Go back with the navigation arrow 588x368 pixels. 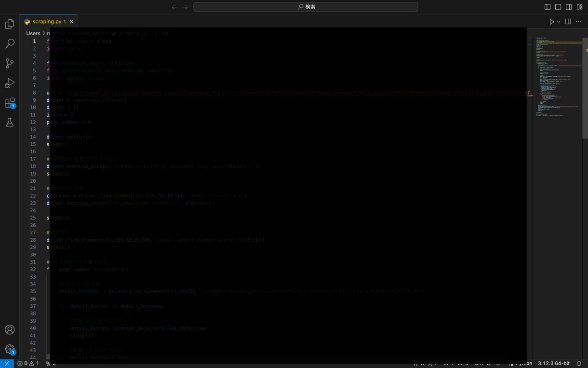coord(174,7)
